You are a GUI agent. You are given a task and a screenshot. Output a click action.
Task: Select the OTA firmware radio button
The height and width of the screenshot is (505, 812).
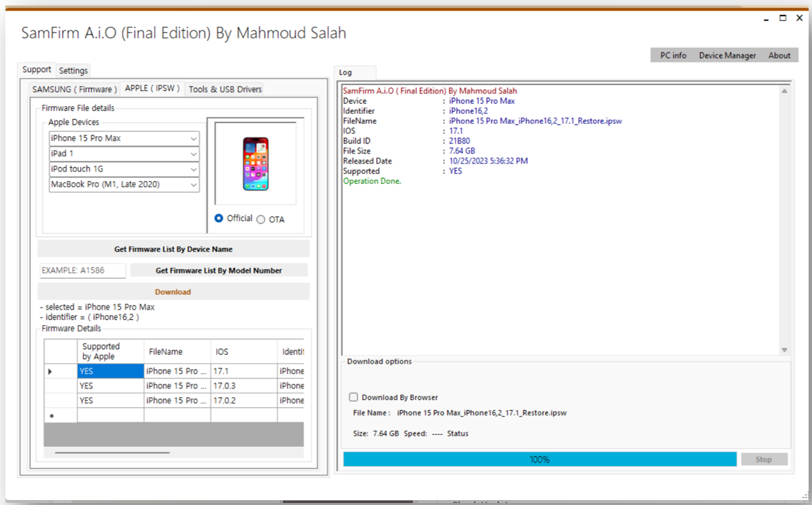click(x=261, y=220)
